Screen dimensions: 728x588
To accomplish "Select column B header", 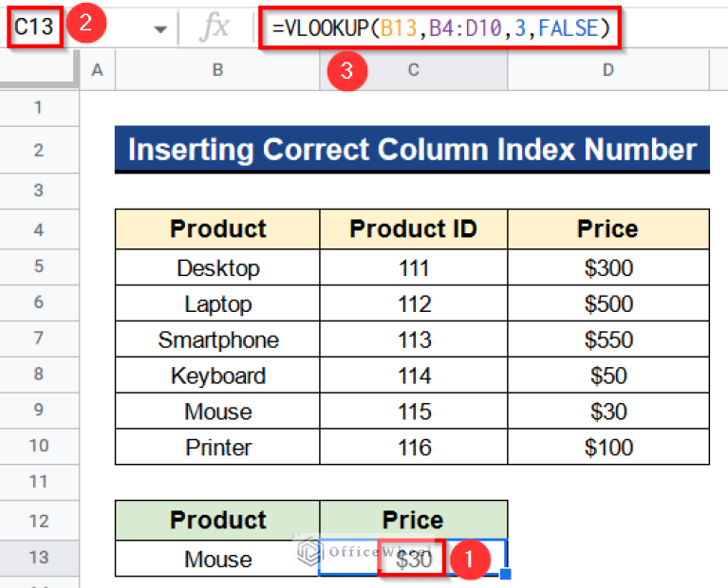I will [217, 69].
